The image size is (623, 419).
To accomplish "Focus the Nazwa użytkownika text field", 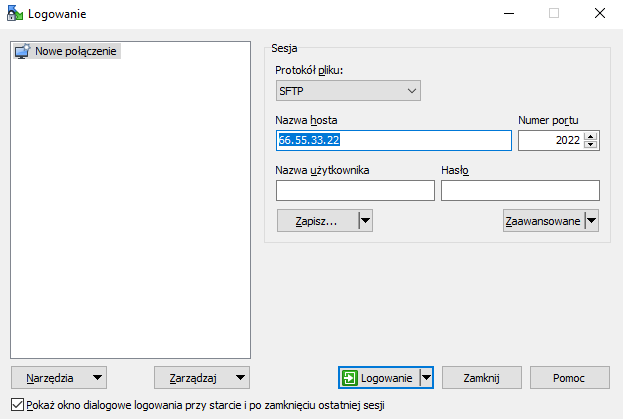I will tap(355, 190).
